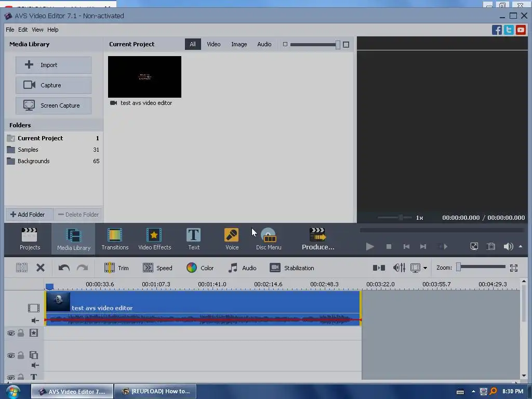The image size is (532, 399).
Task: Open the File menu
Action: coord(10,30)
